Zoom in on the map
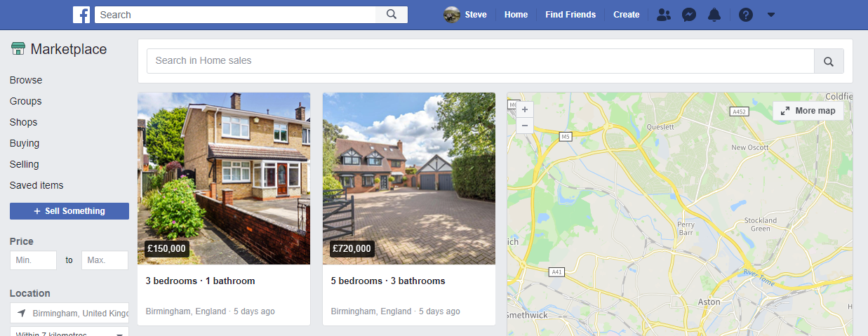The height and width of the screenshot is (336, 868). pyautogui.click(x=524, y=109)
